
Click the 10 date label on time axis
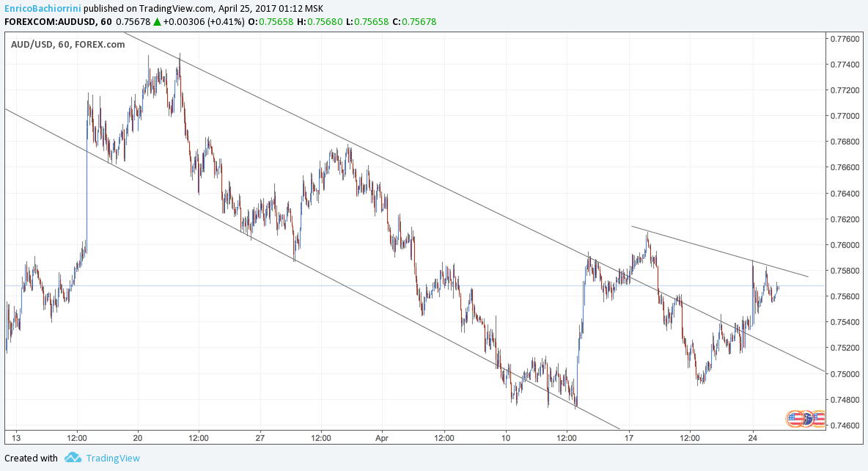click(x=505, y=438)
